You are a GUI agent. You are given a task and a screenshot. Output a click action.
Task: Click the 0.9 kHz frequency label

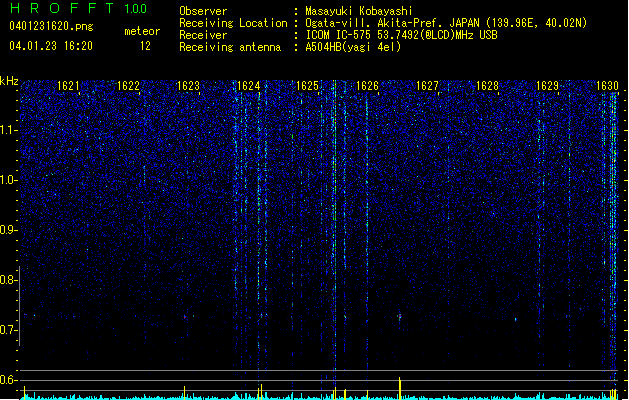point(8,230)
